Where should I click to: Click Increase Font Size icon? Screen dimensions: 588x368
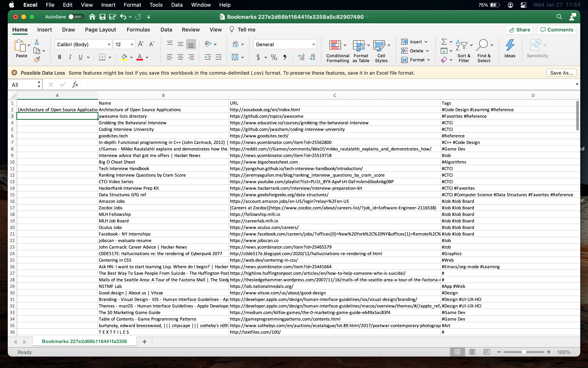(x=141, y=44)
